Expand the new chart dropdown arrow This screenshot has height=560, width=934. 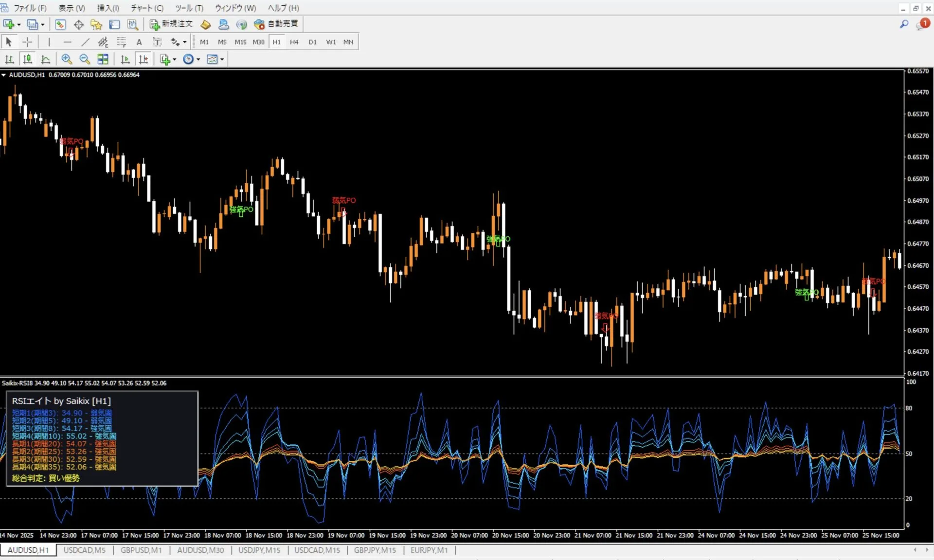click(19, 24)
